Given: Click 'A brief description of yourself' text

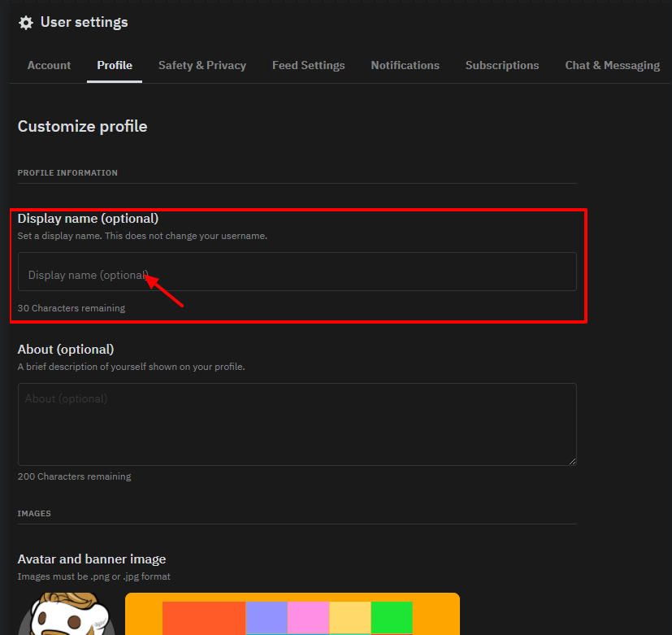Looking at the screenshot, I should (x=131, y=367).
